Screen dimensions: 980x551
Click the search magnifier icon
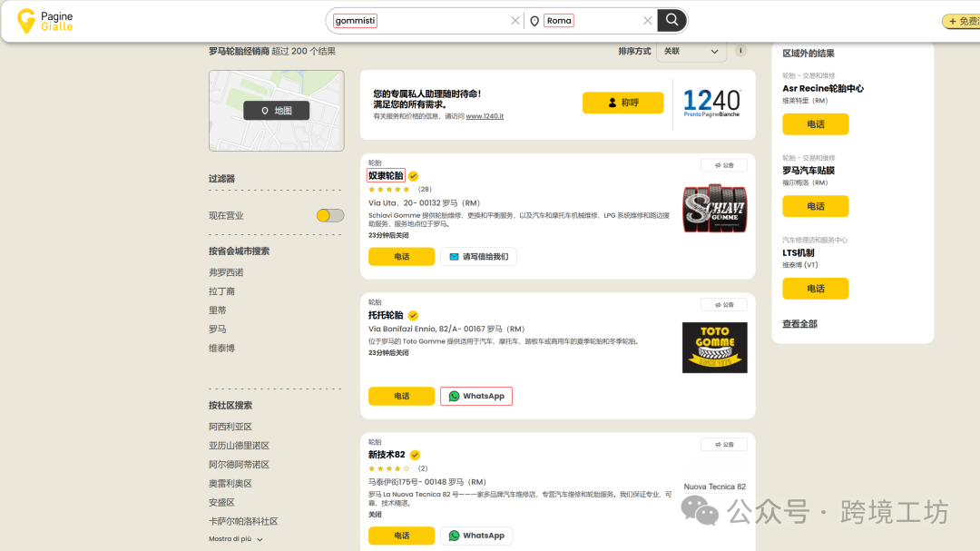(x=671, y=20)
